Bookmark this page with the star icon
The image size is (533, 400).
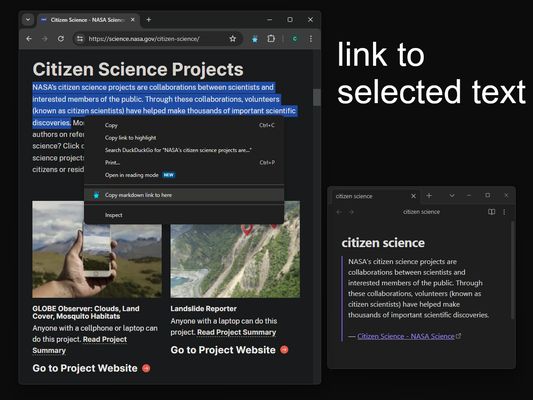(x=233, y=39)
